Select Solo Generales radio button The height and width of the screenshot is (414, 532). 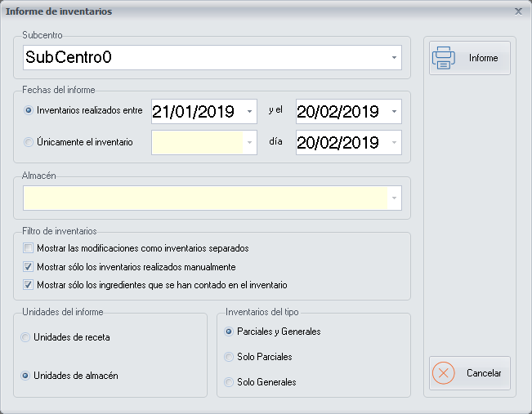[229, 382]
